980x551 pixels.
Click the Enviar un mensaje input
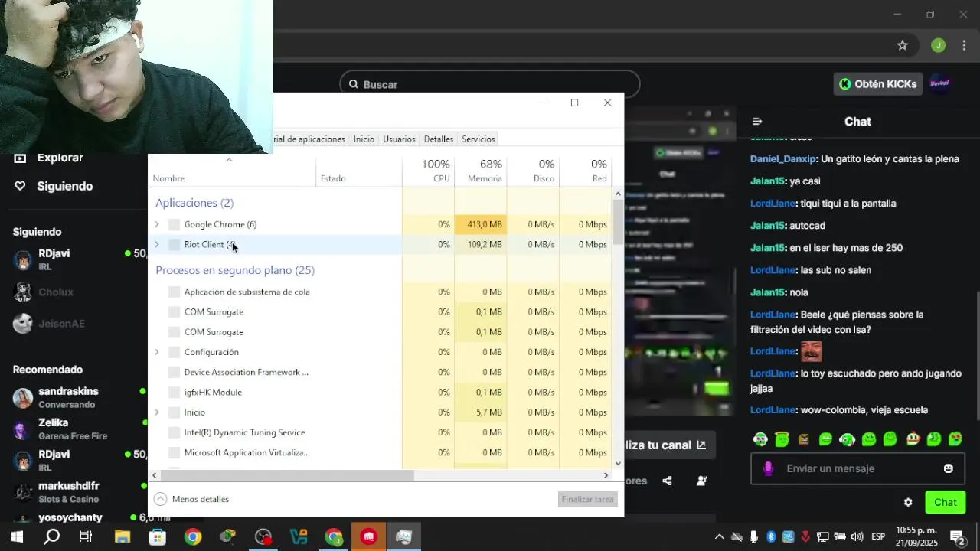[x=857, y=468]
